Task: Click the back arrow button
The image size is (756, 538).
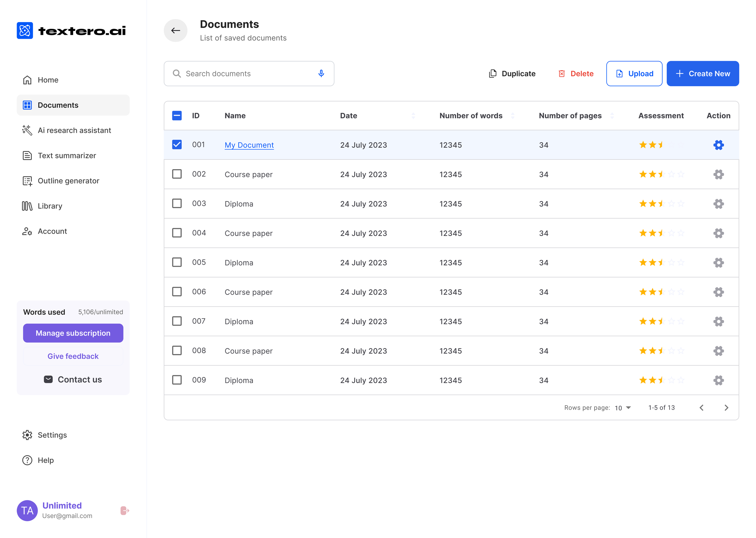Action: click(175, 31)
